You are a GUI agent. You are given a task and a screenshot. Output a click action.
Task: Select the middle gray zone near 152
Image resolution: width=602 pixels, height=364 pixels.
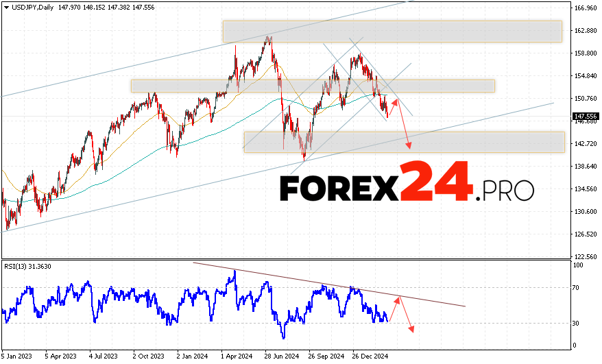pyautogui.click(x=313, y=86)
